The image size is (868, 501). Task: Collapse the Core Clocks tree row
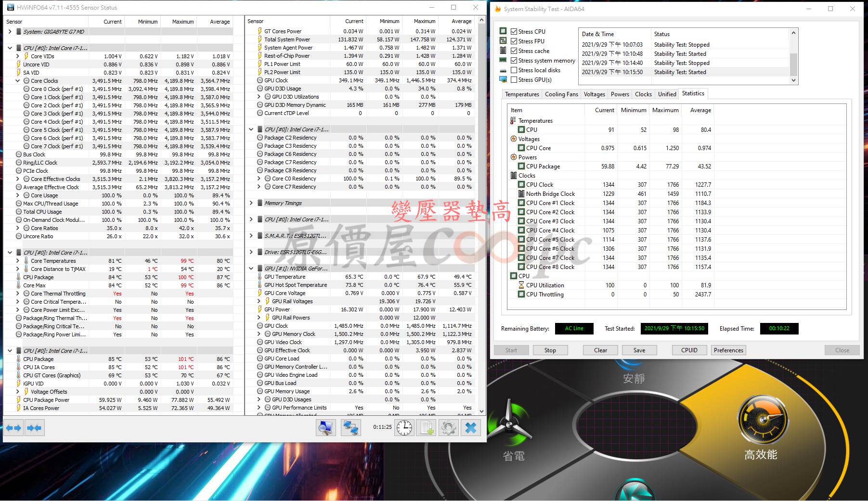(18, 81)
